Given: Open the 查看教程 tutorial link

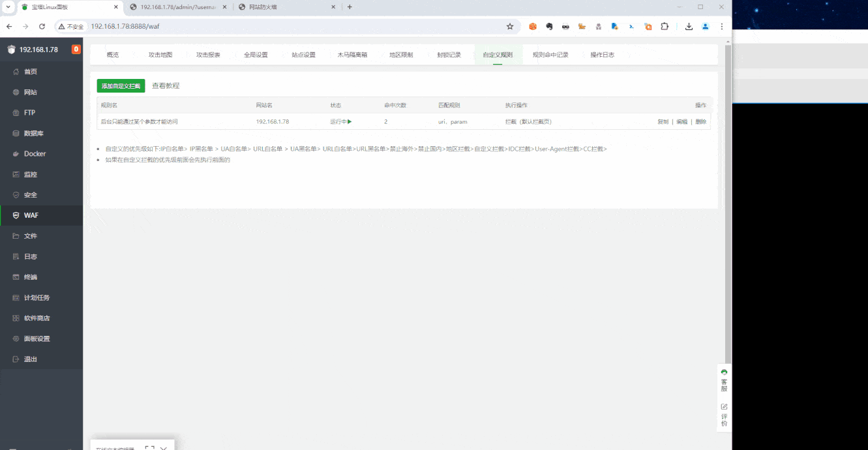Looking at the screenshot, I should coord(166,85).
